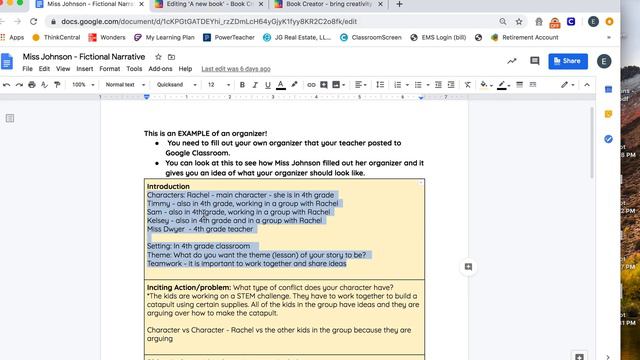Star the Miss Johnson document
The width and height of the screenshot is (640, 360).
pyautogui.click(x=158, y=57)
